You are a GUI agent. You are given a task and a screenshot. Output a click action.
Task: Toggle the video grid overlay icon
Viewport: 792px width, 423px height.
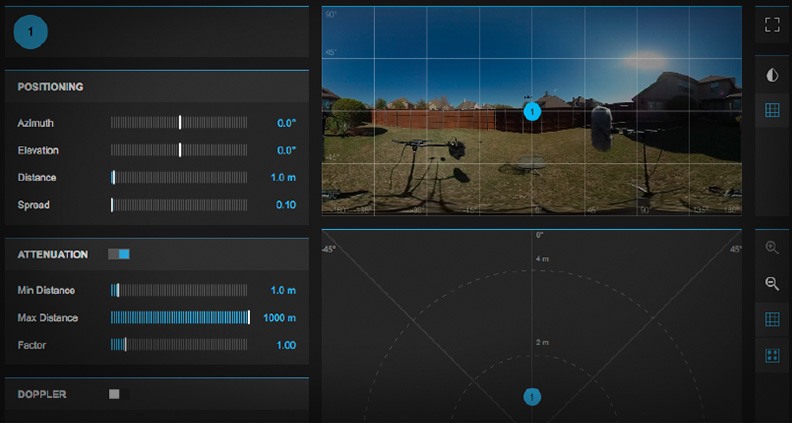[x=772, y=110]
